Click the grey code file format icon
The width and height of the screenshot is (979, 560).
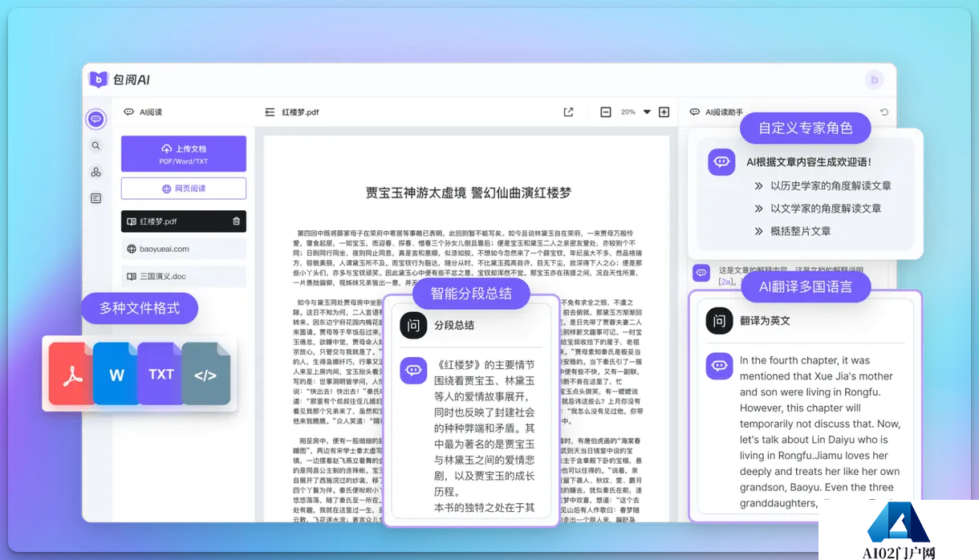[x=205, y=374]
